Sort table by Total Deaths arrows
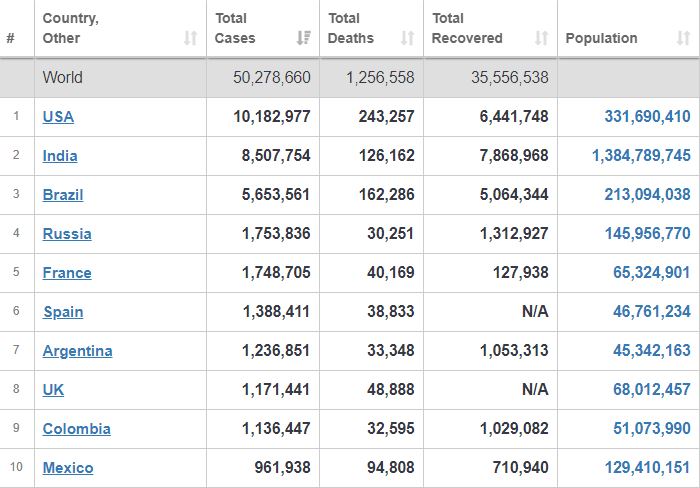Viewport: 700px width, 488px height. 407,38
